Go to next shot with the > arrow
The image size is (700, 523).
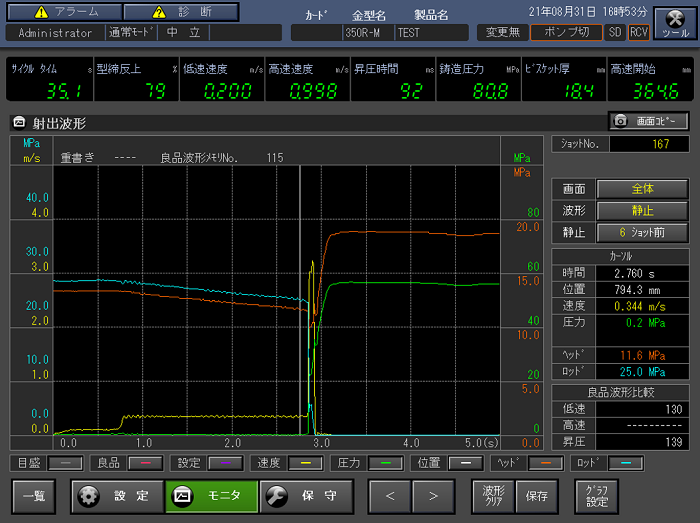432,495
